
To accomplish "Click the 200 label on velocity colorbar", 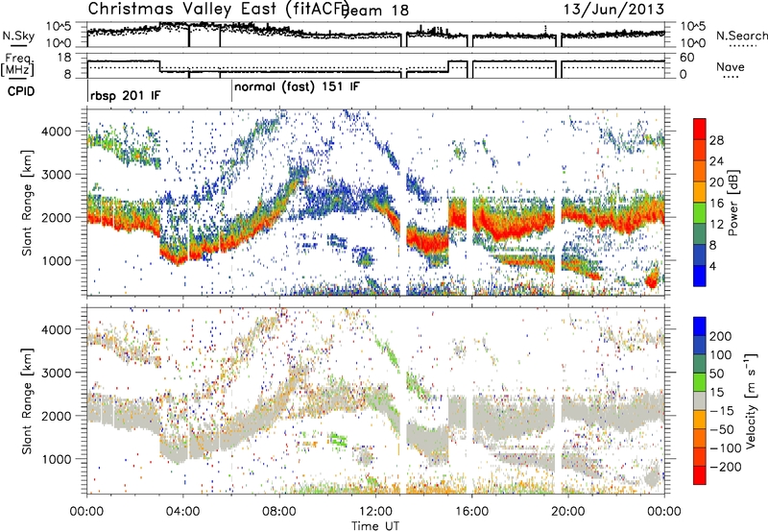I will tap(721, 336).
